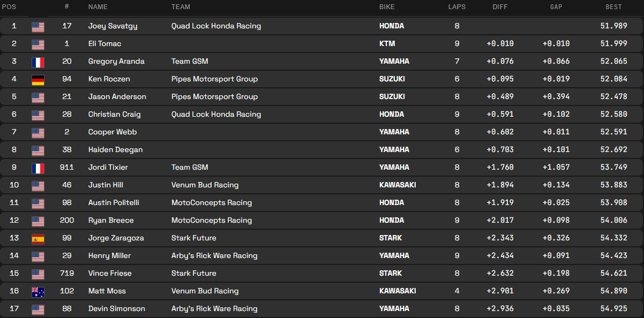Sort by the LAPS column header
Image resolution: width=644 pixels, height=318 pixels.
[457, 7]
